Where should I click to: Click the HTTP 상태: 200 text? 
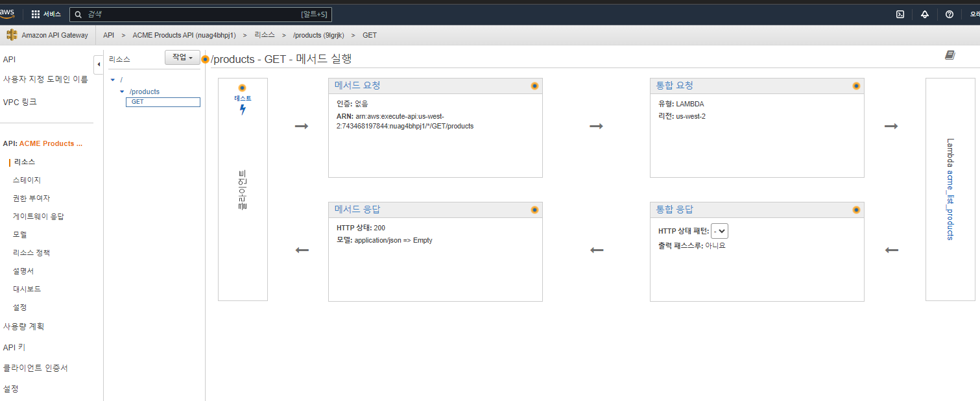pos(361,228)
